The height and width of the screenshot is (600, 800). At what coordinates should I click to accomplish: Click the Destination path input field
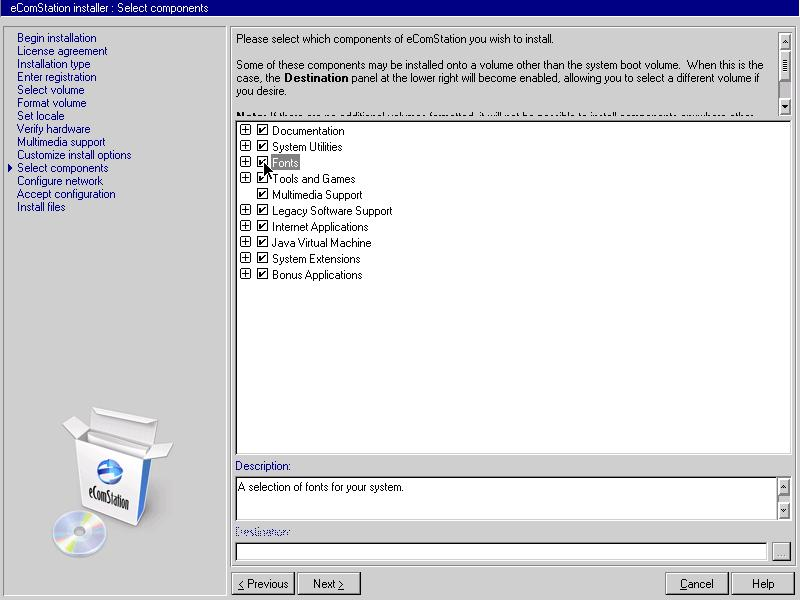point(501,552)
